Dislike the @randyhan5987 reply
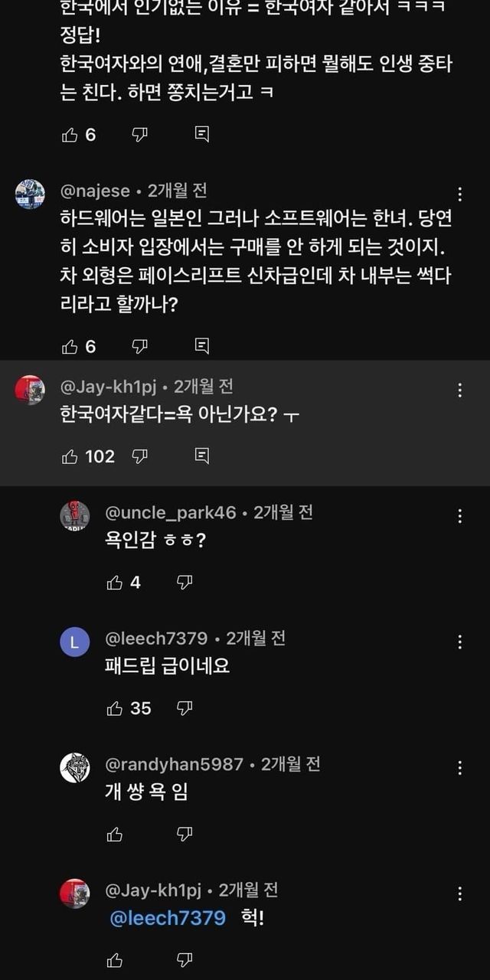 tap(185, 835)
